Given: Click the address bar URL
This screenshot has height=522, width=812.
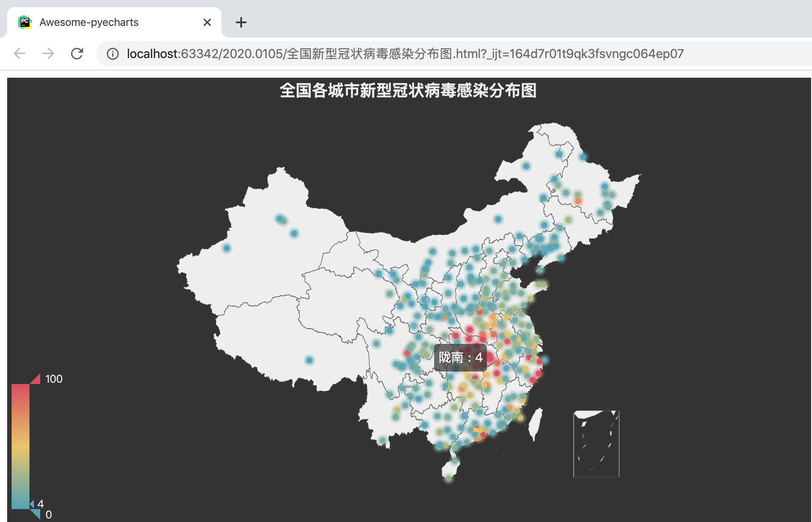Looking at the screenshot, I should (405, 54).
